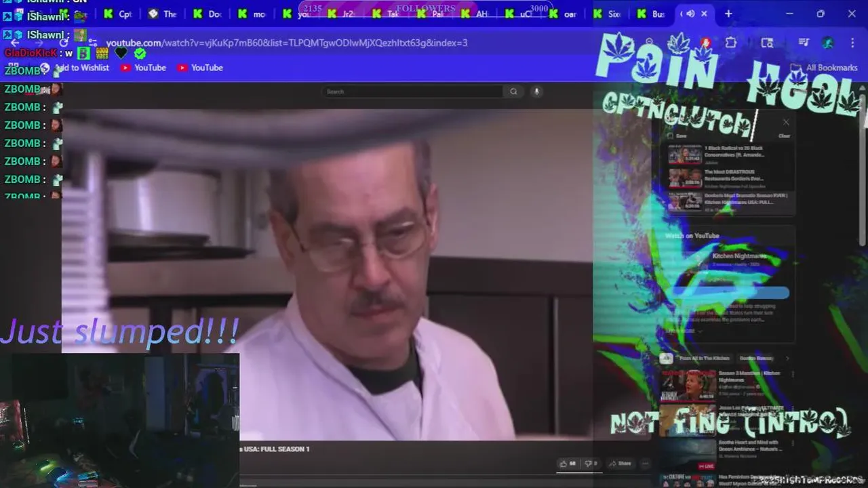Select 'From All In The Kitchen' chip
Image resolution: width=868 pixels, height=488 pixels.
[x=704, y=358]
